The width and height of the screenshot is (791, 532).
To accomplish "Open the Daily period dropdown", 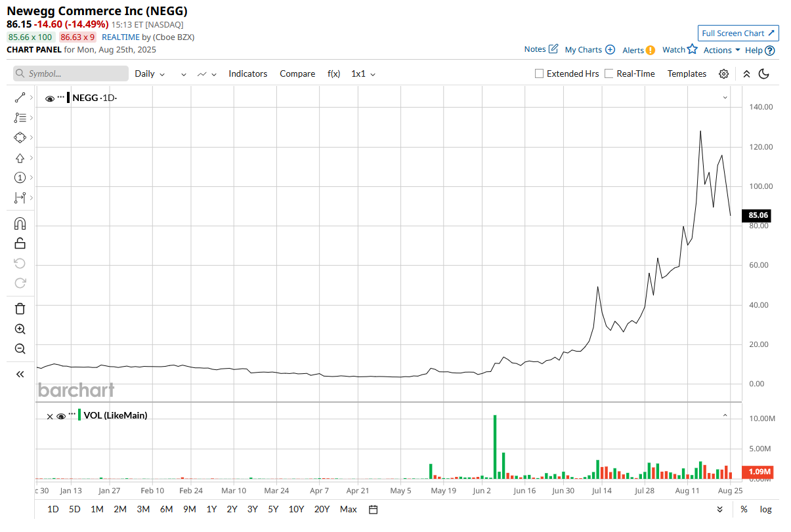I will coord(150,73).
